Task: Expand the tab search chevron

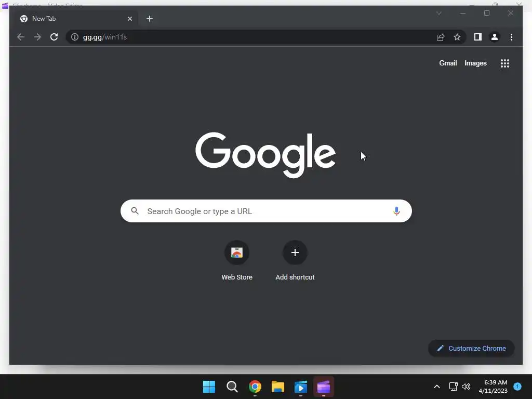Action: point(438,13)
